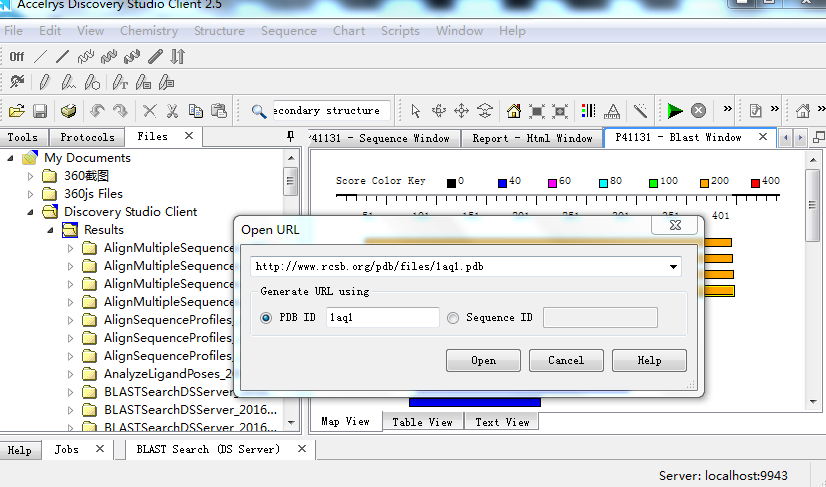Click the green run play icon
This screenshot has width=826, height=487.
coord(675,111)
